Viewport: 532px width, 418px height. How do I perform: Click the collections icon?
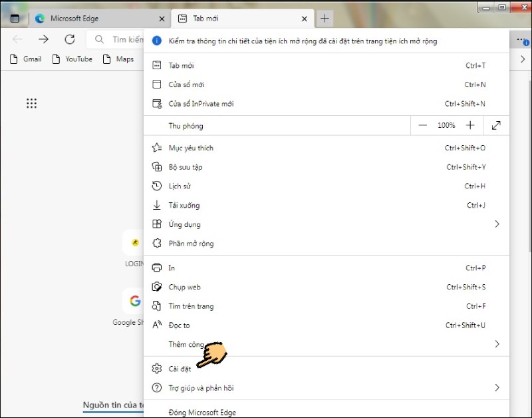tap(156, 166)
